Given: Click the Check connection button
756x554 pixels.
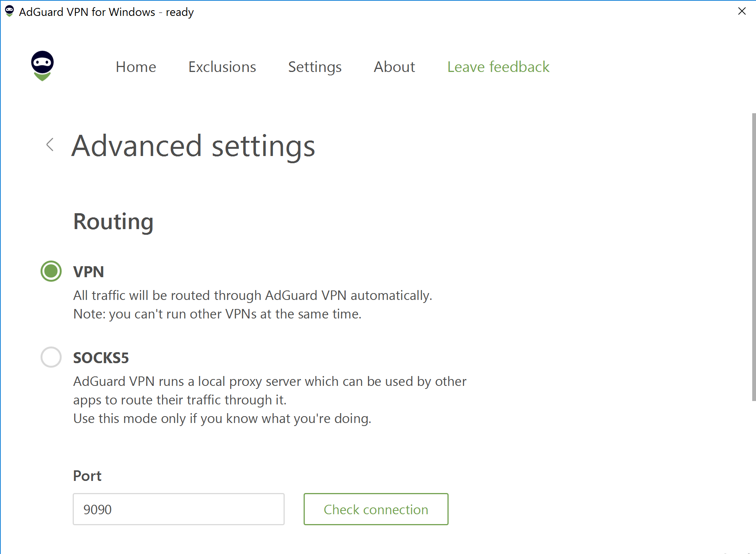Looking at the screenshot, I should (x=376, y=509).
